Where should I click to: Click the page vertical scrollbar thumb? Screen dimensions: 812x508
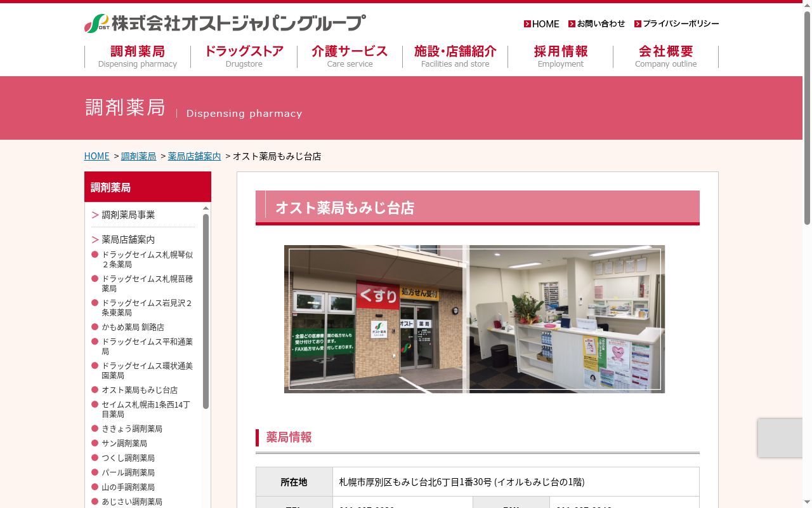(x=807, y=118)
